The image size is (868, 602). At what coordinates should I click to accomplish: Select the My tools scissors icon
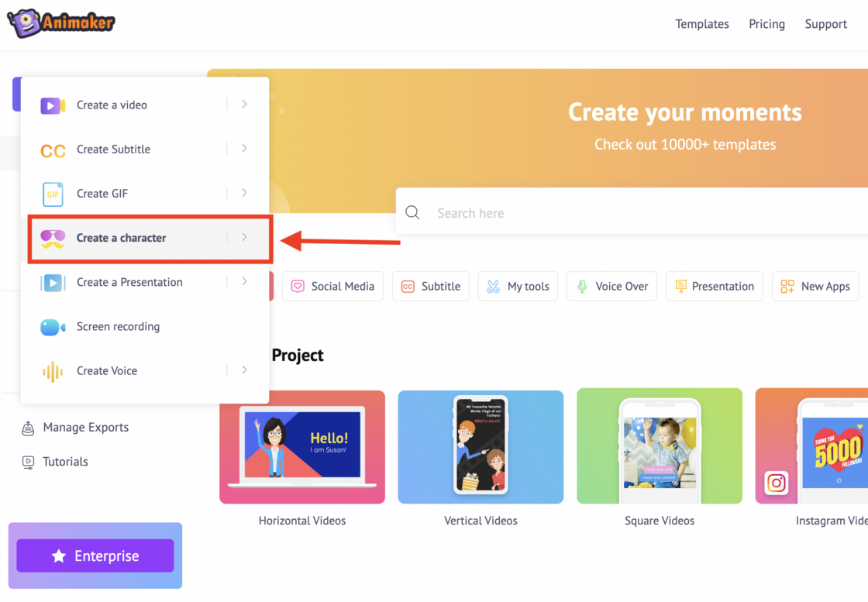point(493,286)
